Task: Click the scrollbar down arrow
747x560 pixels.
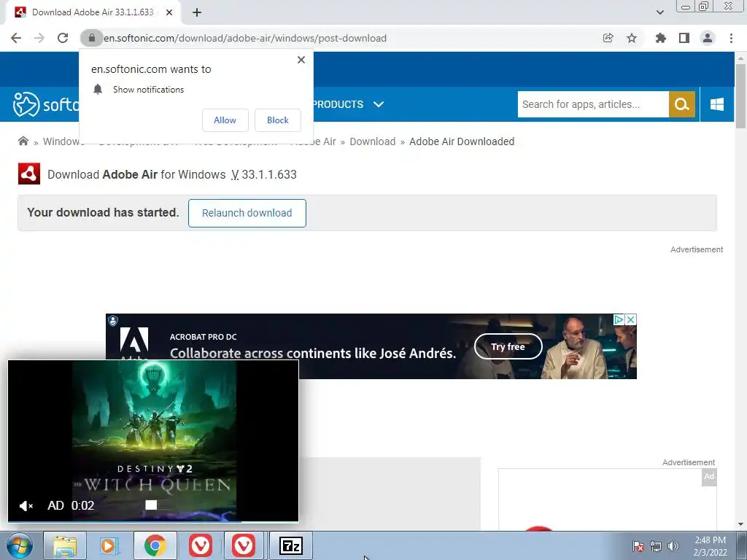Action: 740,524
